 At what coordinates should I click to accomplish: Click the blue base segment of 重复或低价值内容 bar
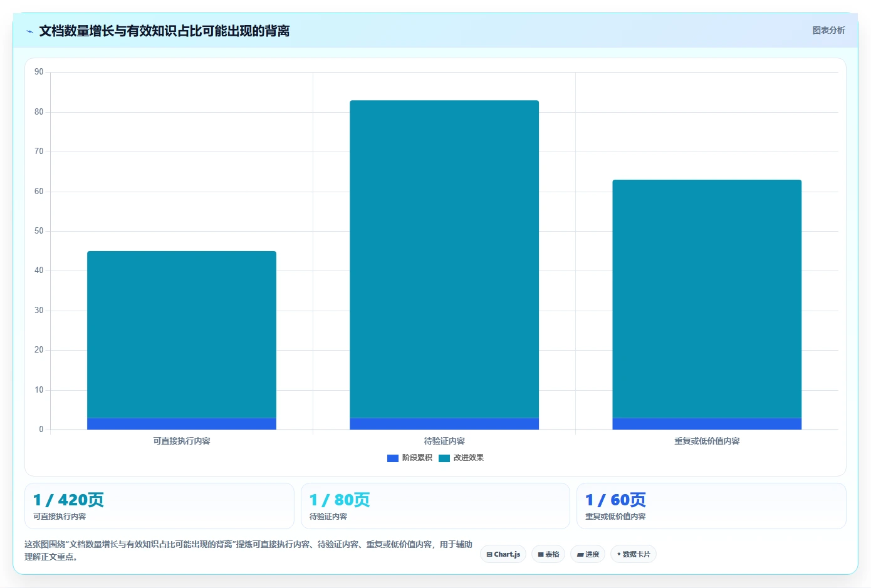pyautogui.click(x=707, y=424)
